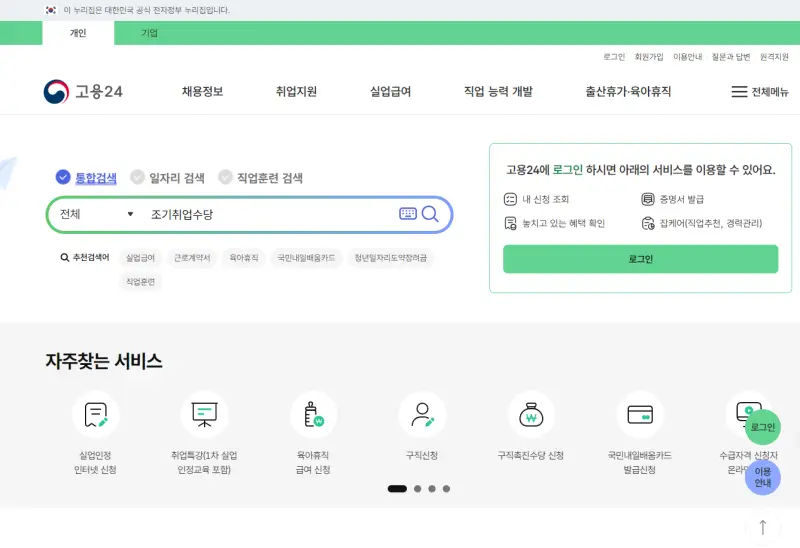This screenshot has width=800, height=548.
Task: Go to second carousel page dot
Action: click(417, 489)
